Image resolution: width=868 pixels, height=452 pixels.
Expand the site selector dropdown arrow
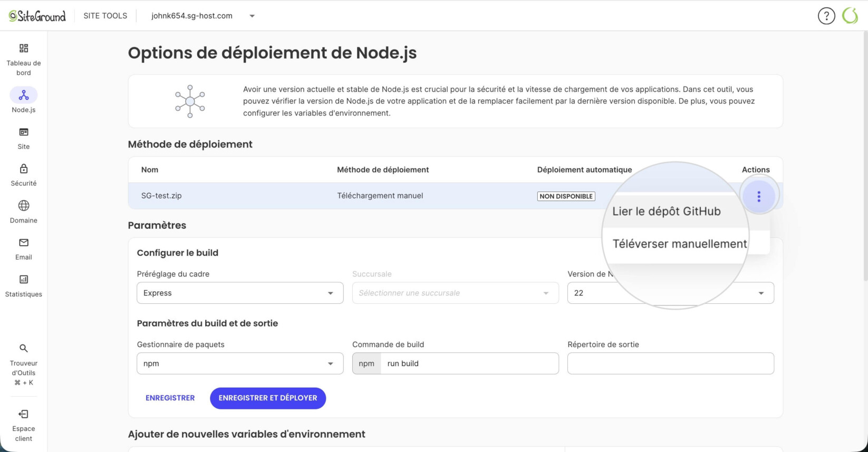252,16
